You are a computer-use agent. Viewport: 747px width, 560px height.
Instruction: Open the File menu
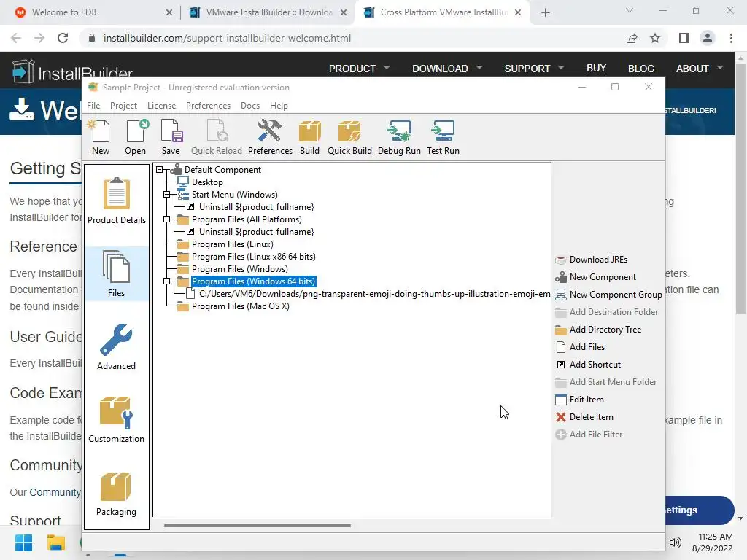click(93, 106)
